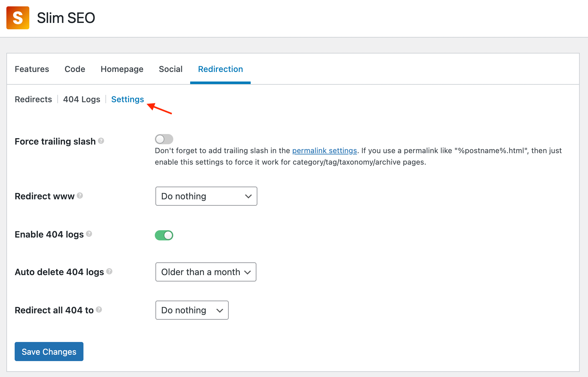
Task: Open the Redirect all 404 to dropdown
Action: point(192,310)
